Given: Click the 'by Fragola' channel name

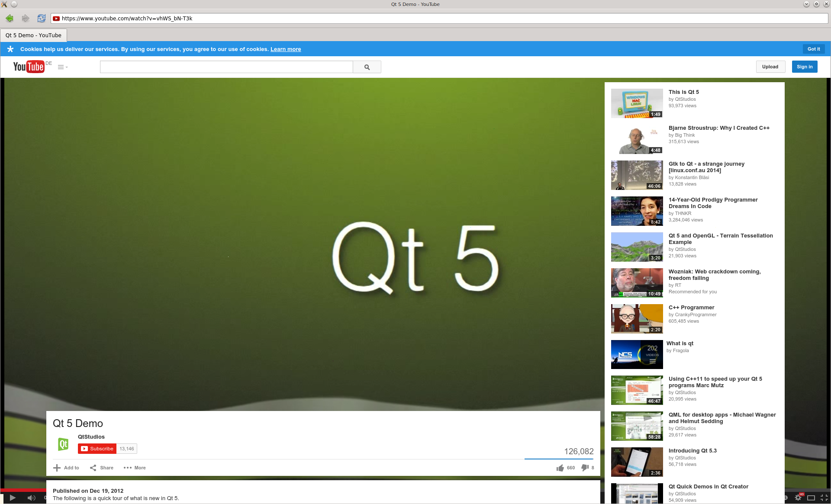Looking at the screenshot, I should pyautogui.click(x=678, y=350).
